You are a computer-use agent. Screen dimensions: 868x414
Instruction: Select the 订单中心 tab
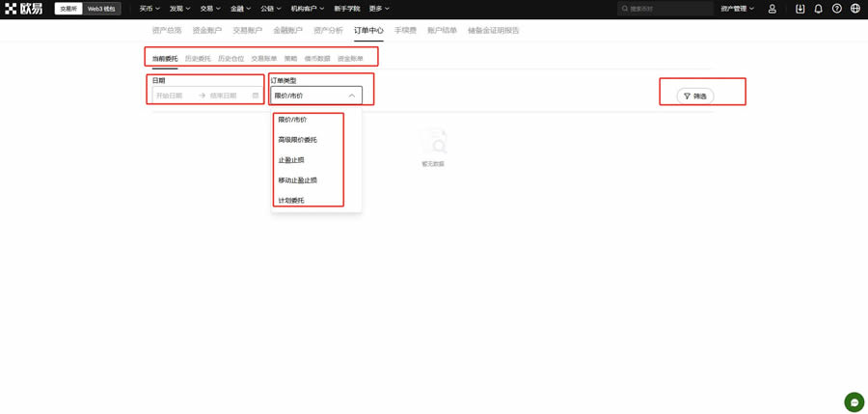pos(368,31)
